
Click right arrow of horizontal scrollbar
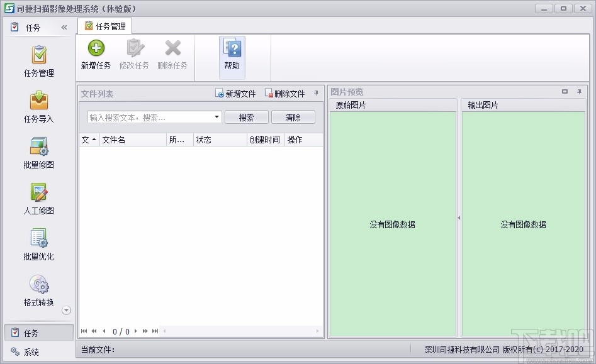pyautogui.click(x=317, y=331)
